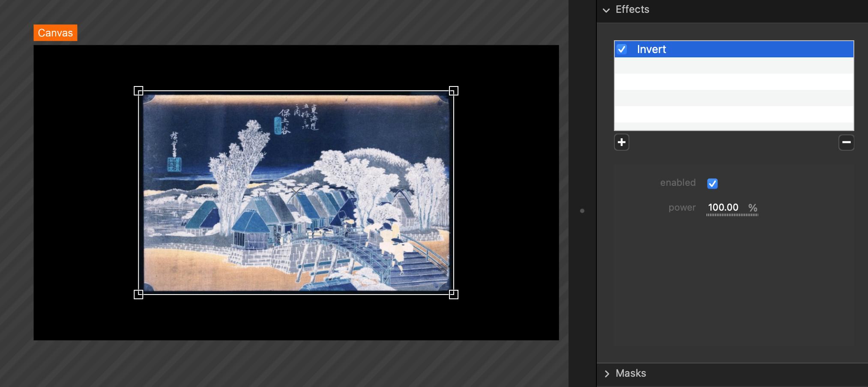This screenshot has height=387, width=868.
Task: Click the Masks section title
Action: pyautogui.click(x=631, y=373)
